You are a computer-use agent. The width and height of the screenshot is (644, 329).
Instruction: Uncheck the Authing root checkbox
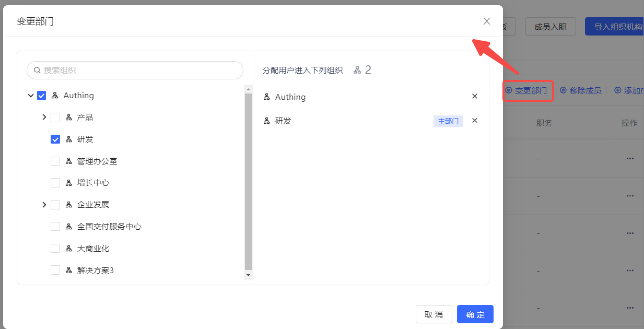click(x=42, y=96)
